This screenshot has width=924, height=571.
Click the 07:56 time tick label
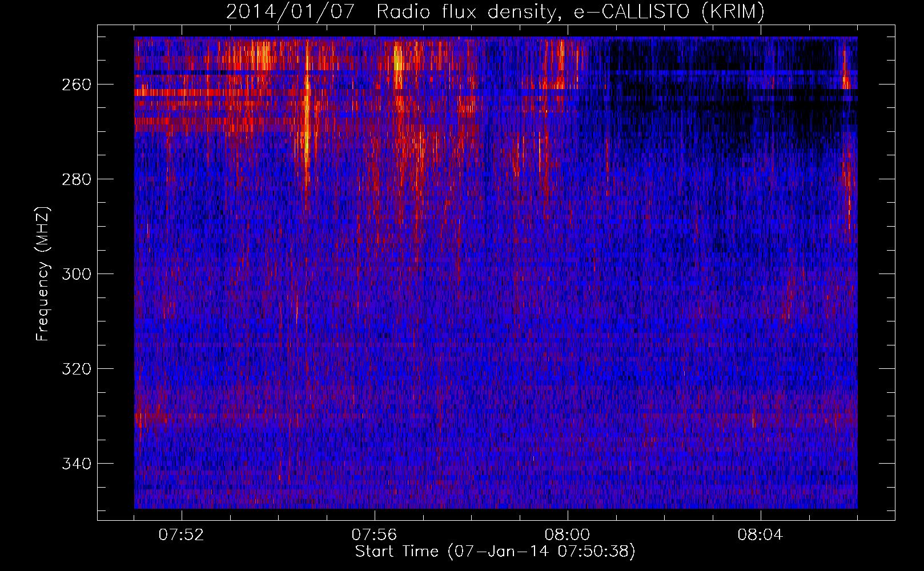click(375, 535)
